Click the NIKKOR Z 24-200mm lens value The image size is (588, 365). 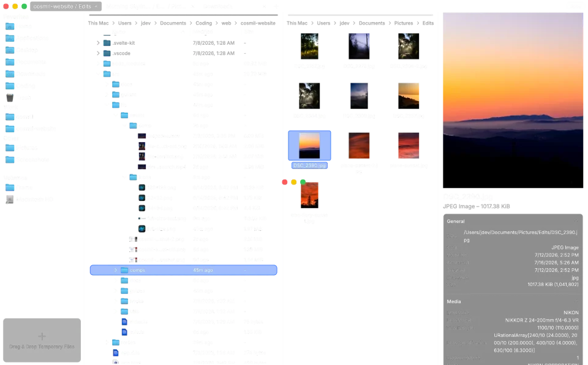541,320
